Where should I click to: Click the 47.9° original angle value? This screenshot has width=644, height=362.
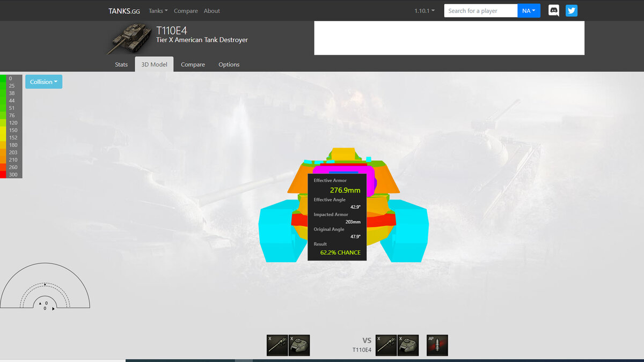[355, 237]
